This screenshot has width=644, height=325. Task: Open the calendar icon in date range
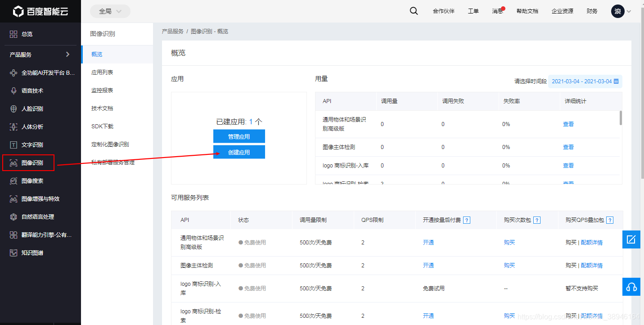coord(616,81)
